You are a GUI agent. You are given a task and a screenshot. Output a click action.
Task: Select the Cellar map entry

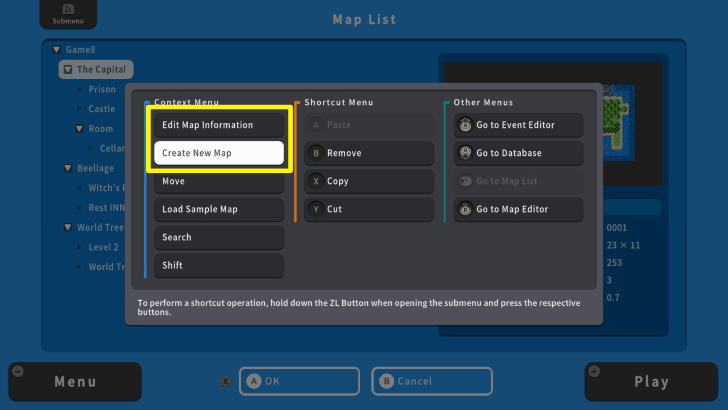112,149
